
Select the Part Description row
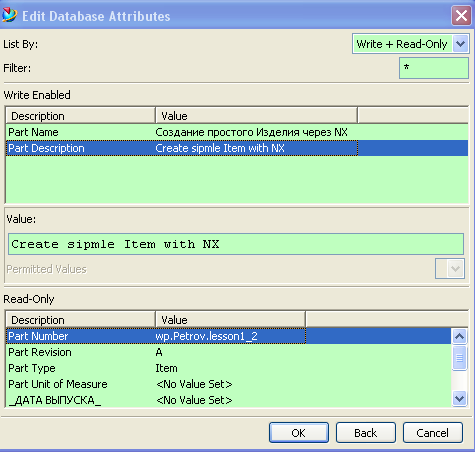pyautogui.click(x=237, y=148)
